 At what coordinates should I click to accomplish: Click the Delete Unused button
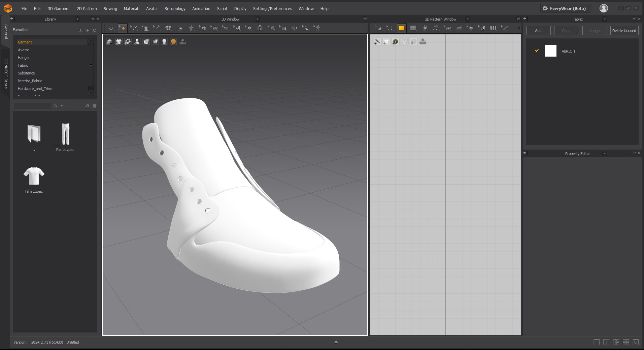[x=624, y=31]
